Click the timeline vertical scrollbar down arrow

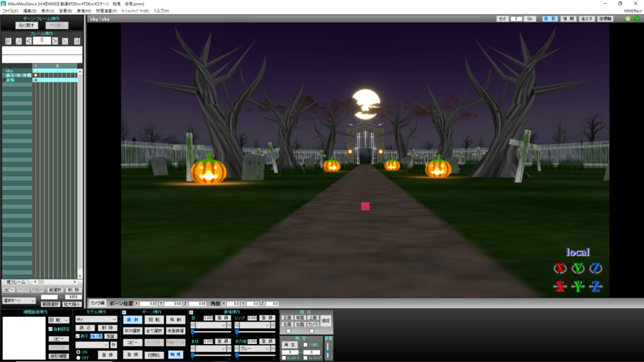(x=80, y=276)
